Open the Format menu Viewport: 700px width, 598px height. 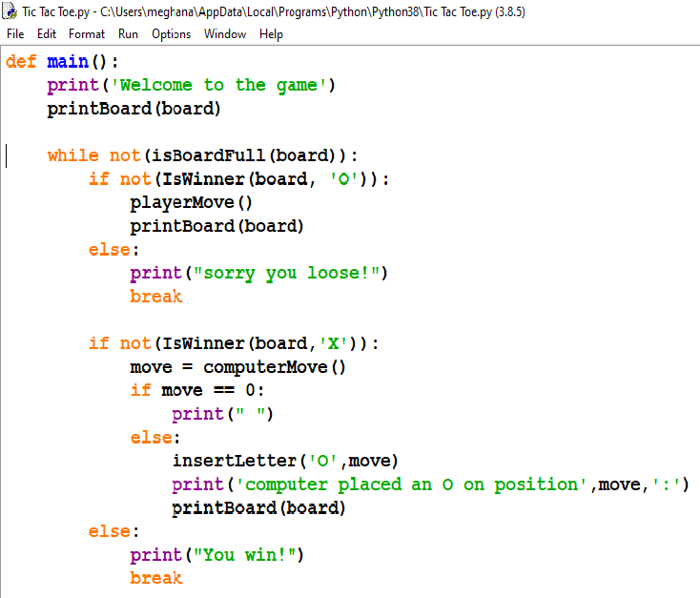tap(87, 34)
